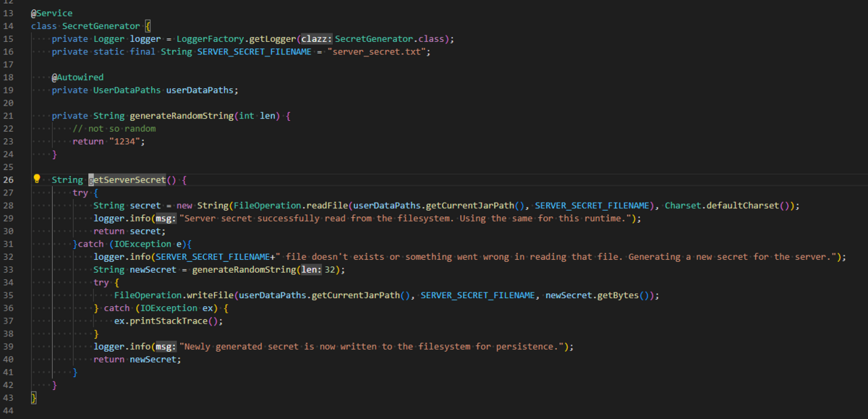Viewport: 868px width, 419px height.
Task: Open the quick fix lightbulb on line 26
Action: point(37,179)
